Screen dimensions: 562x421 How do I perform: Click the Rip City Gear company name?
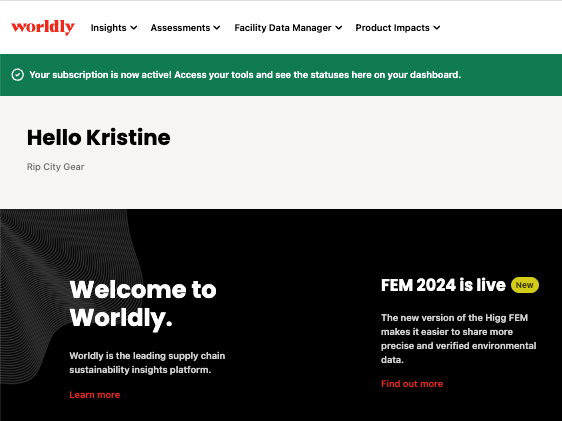pos(56,167)
